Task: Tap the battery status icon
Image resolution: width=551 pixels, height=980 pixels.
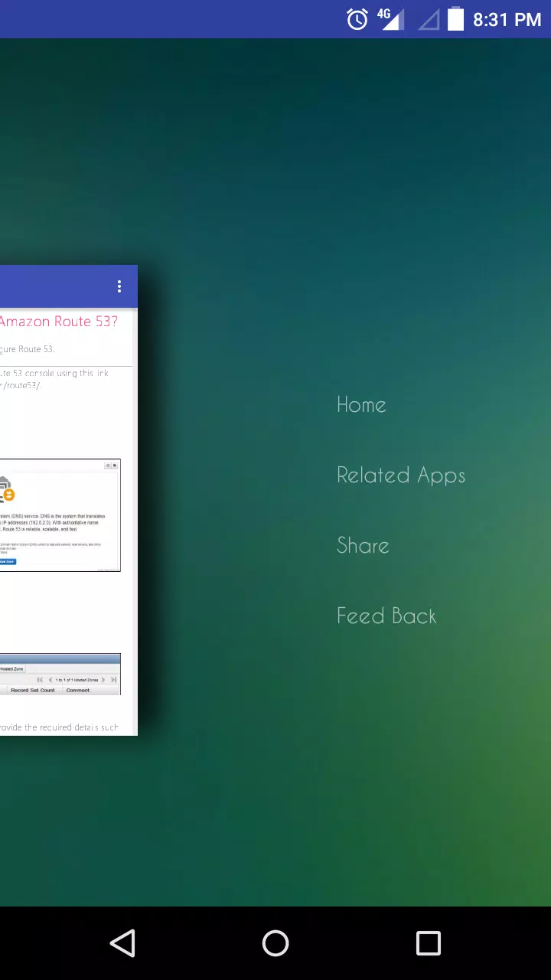Action: [x=455, y=18]
